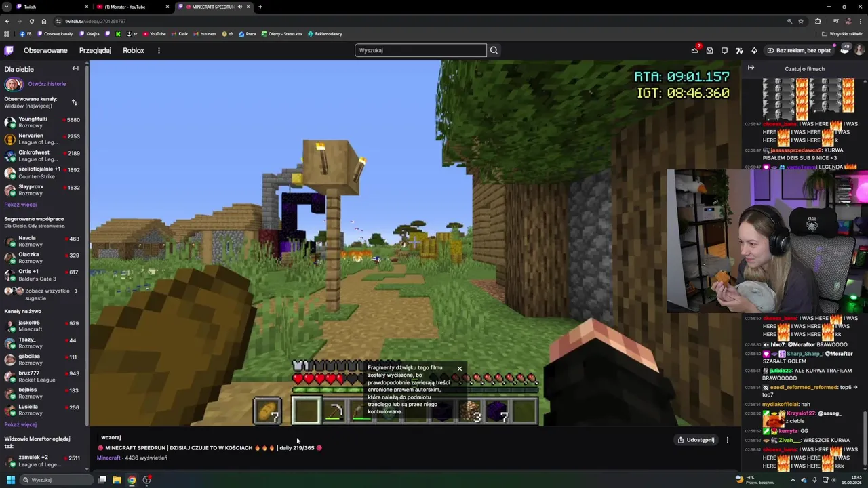Click the Windows taskbar Wyszukaj search box
Screen dimensions: 868x488
[56, 480]
